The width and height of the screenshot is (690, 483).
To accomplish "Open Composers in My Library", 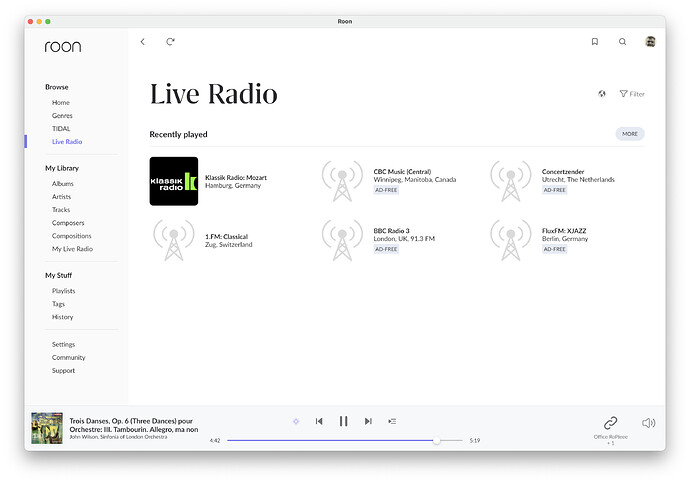I will click(x=68, y=223).
